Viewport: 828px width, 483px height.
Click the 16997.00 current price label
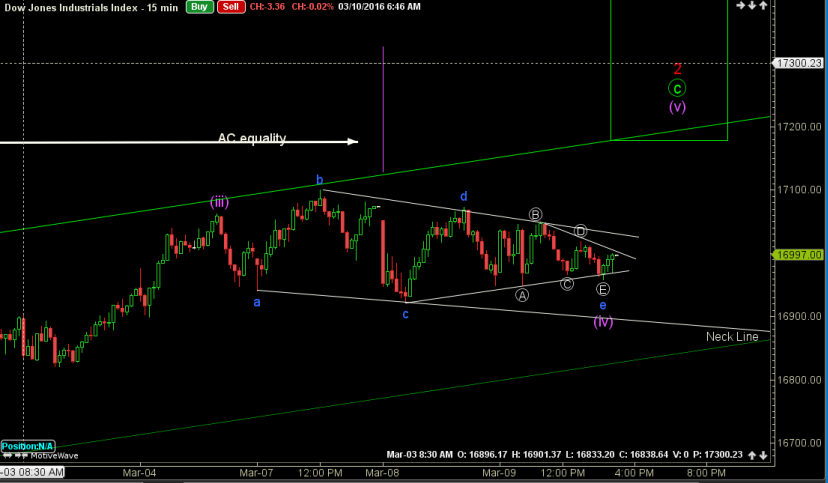[799, 255]
